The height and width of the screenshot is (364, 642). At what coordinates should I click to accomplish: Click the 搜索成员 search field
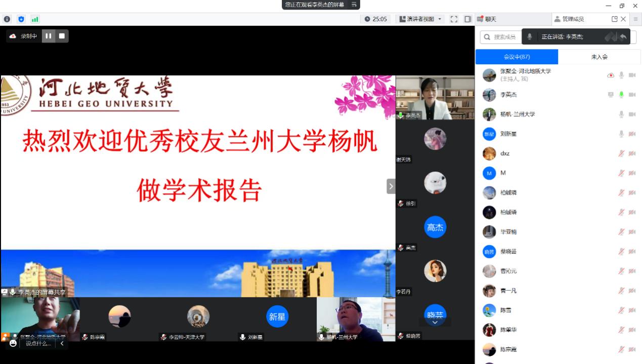(x=501, y=37)
